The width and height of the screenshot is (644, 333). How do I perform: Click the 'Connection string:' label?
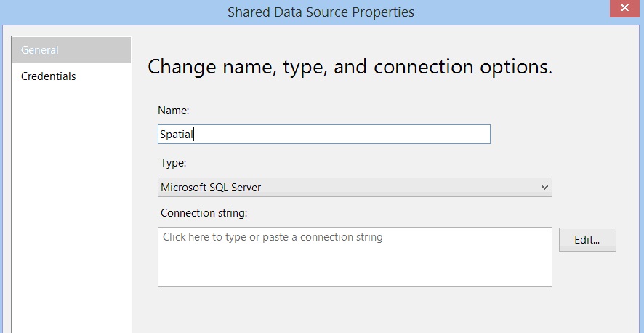tap(204, 213)
